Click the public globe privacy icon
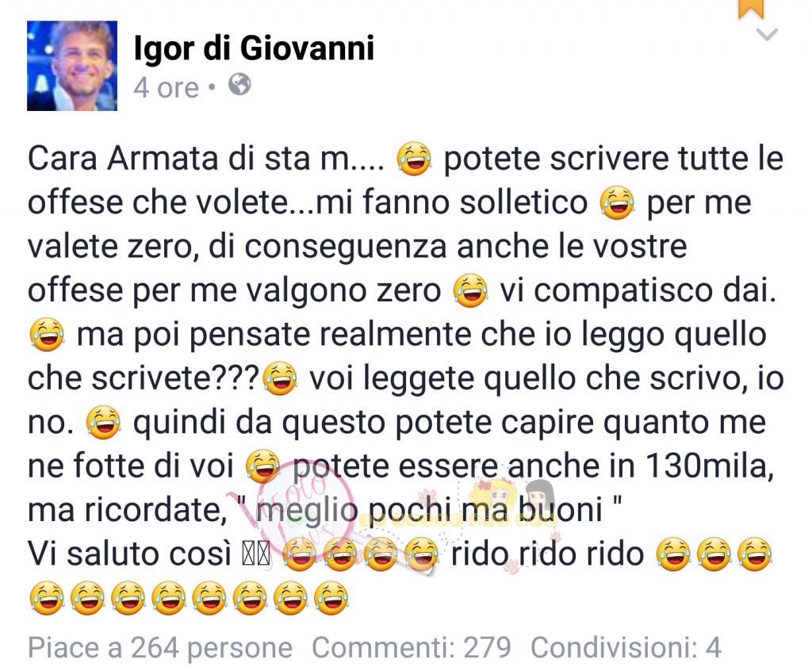Screen dimensions: 812x671 point(239,84)
